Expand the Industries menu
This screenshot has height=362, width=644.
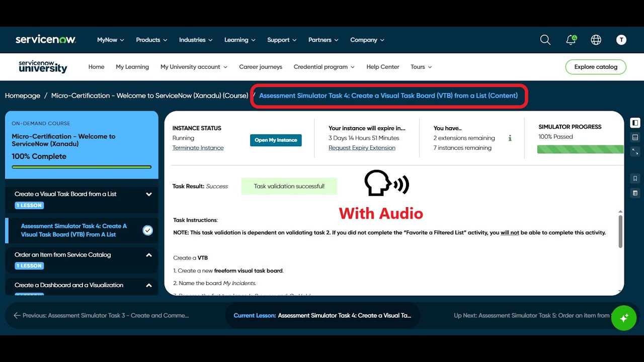point(196,40)
